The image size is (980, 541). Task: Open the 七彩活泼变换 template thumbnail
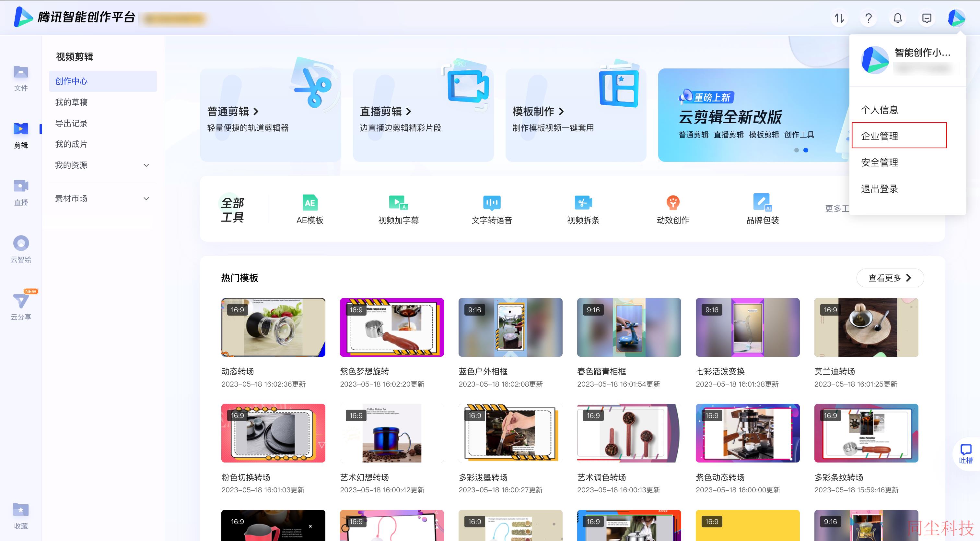coord(748,327)
